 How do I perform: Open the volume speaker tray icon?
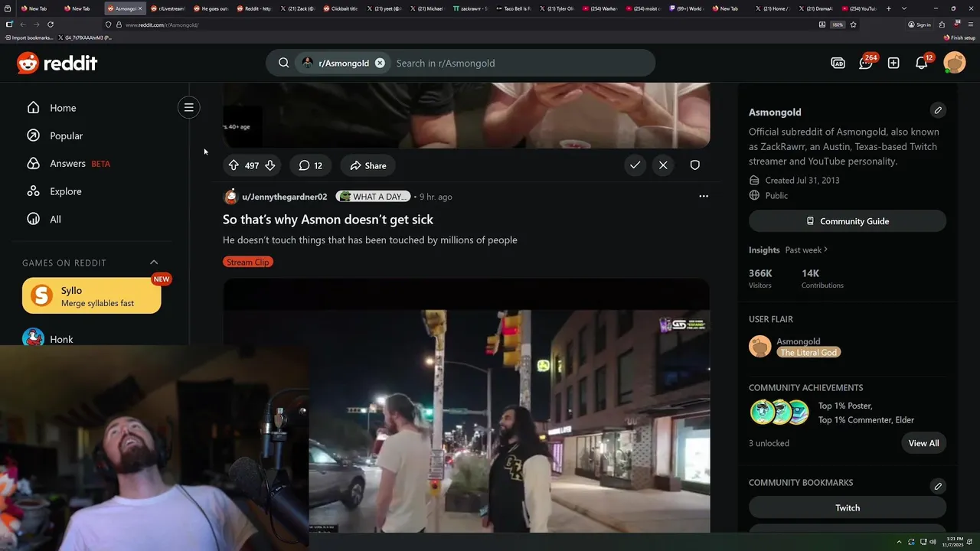(933, 542)
